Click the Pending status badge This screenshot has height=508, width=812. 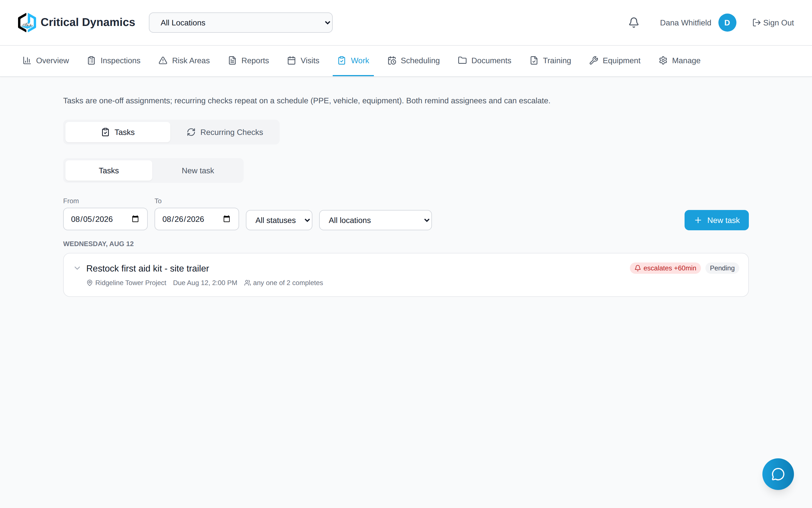pos(722,268)
